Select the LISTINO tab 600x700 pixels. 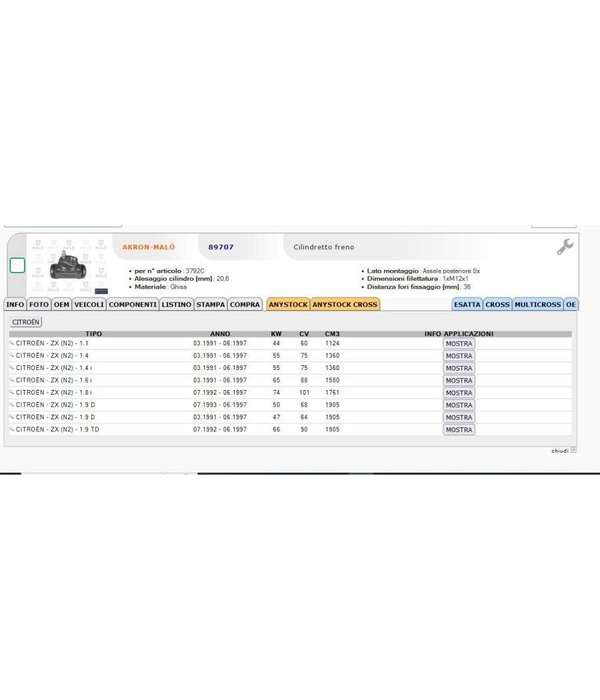(x=177, y=305)
